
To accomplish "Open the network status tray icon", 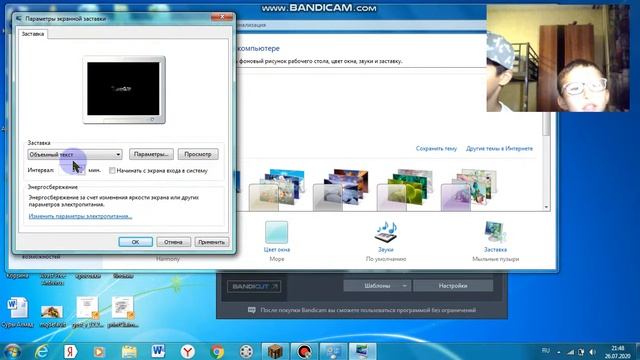I will tap(571, 352).
